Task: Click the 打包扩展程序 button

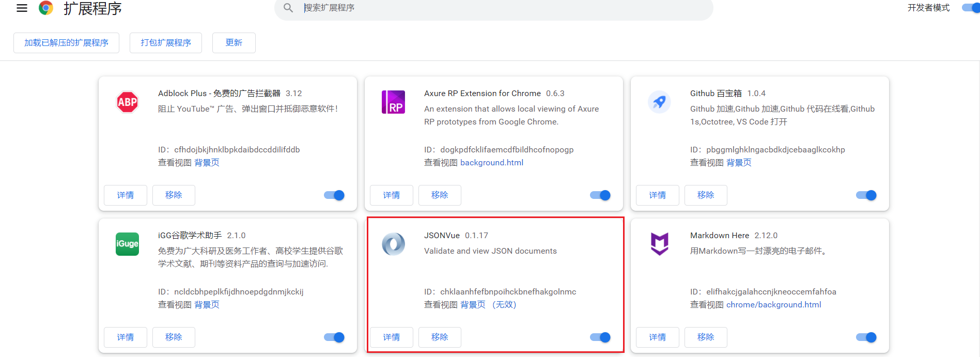Action: (x=166, y=43)
